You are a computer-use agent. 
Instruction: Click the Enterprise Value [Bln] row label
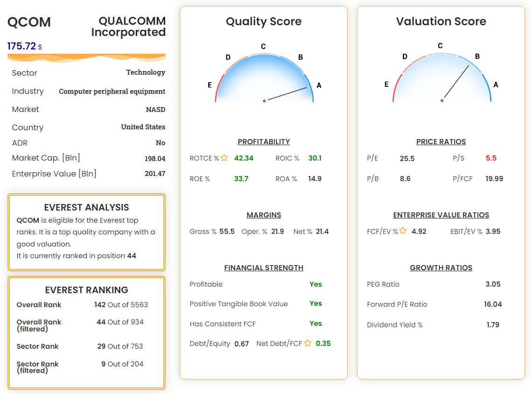(x=54, y=174)
